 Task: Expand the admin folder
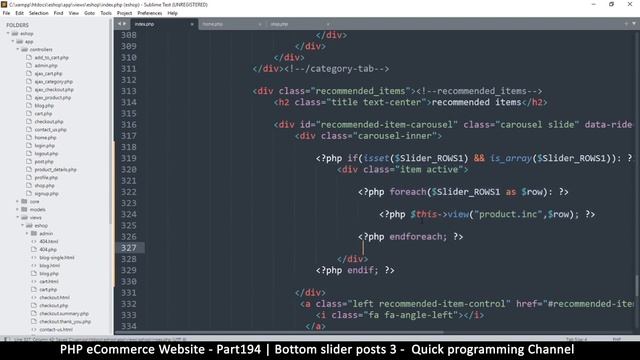(x=27, y=233)
